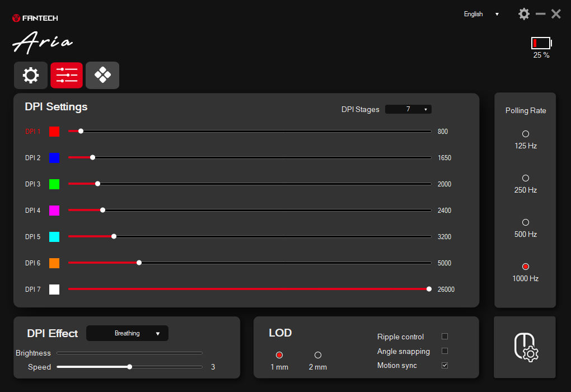Open app settings gear at top right
571x392 pixels.
pyautogui.click(x=523, y=14)
